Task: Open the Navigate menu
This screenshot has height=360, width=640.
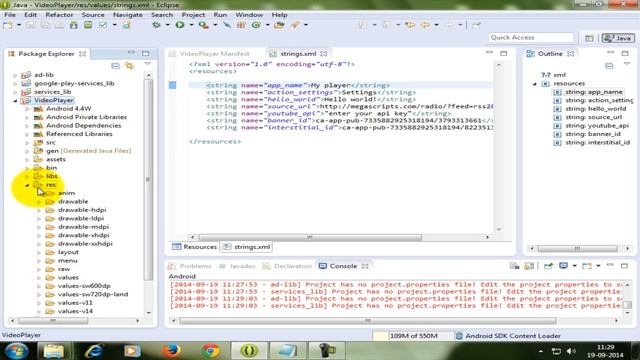Action: pos(128,15)
